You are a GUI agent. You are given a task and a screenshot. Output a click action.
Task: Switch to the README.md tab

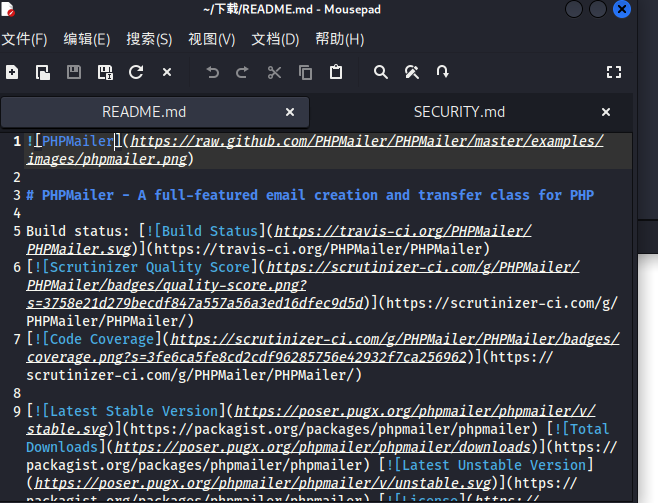point(144,112)
